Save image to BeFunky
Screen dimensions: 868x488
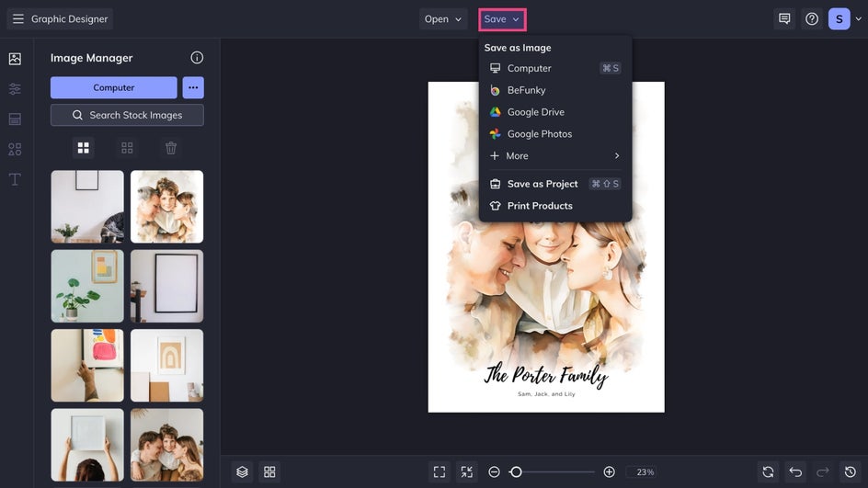(555, 90)
